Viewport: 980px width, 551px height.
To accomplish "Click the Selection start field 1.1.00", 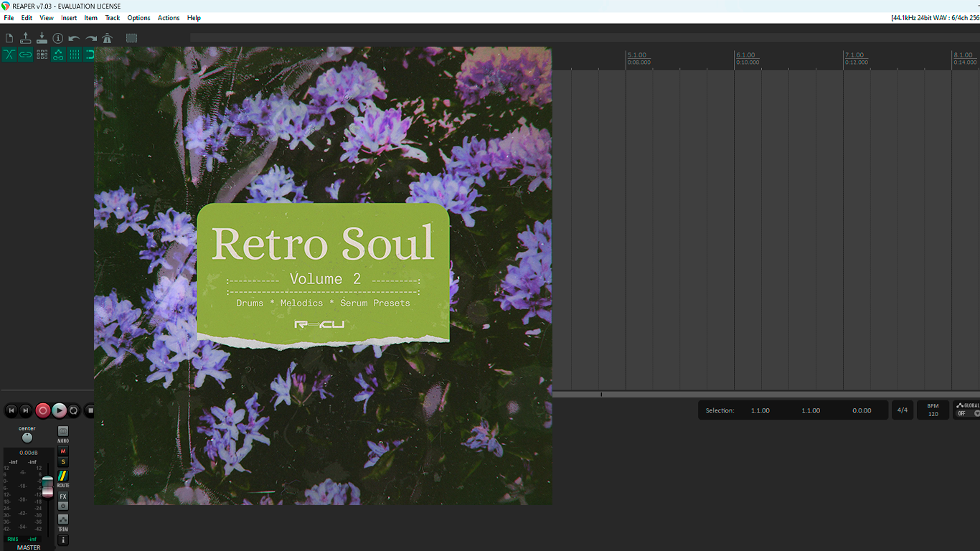I will [x=760, y=410].
